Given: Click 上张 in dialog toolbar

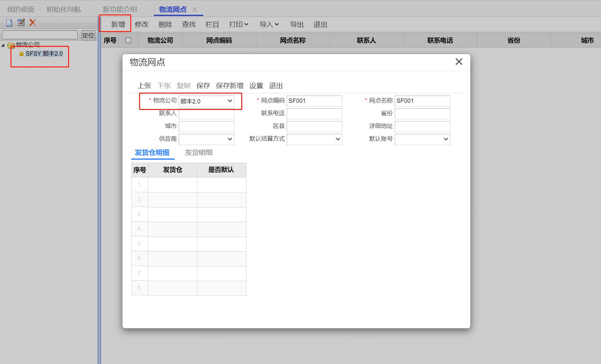Looking at the screenshot, I should [x=144, y=86].
